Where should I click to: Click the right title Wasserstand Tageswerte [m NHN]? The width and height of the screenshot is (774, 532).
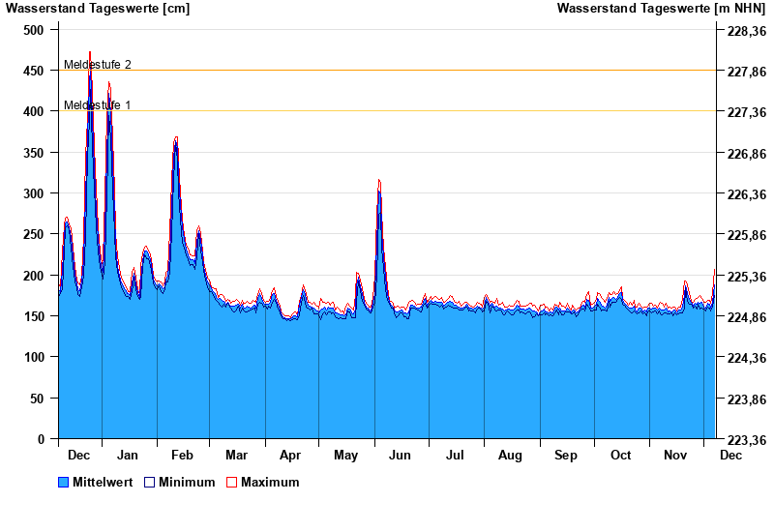coord(663,9)
